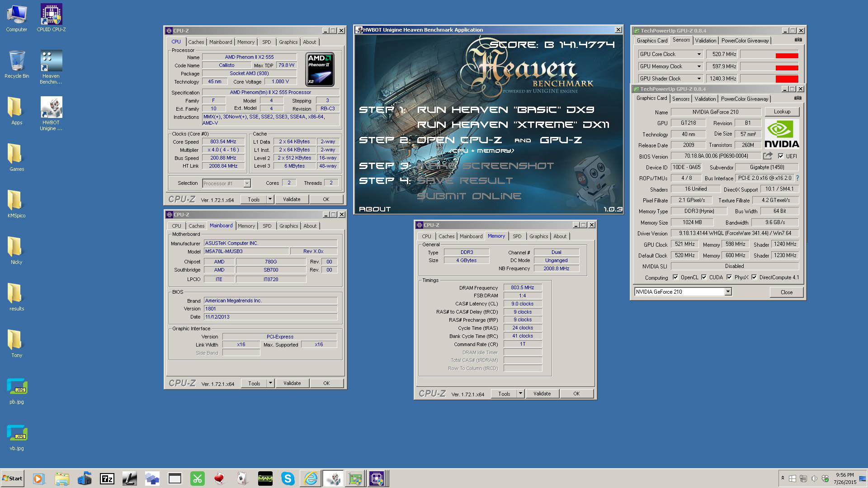This screenshot has height=488, width=868.
Task: Select the pb.jpg image file
Action: pyautogui.click(x=17, y=390)
